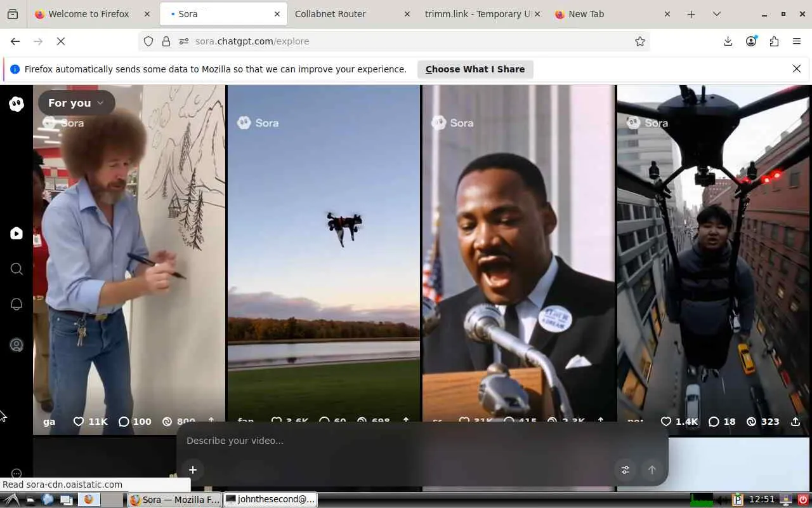The height and width of the screenshot is (508, 812).
Task: Open a new browser tab
Action: [691, 14]
